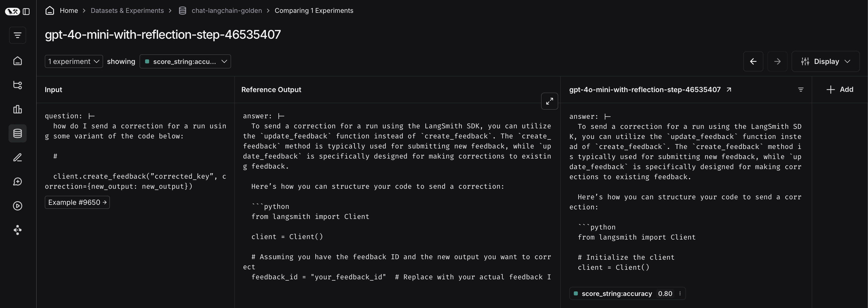Open the playground play-circle icon
Screen dimensions: 868x308
click(x=18, y=206)
